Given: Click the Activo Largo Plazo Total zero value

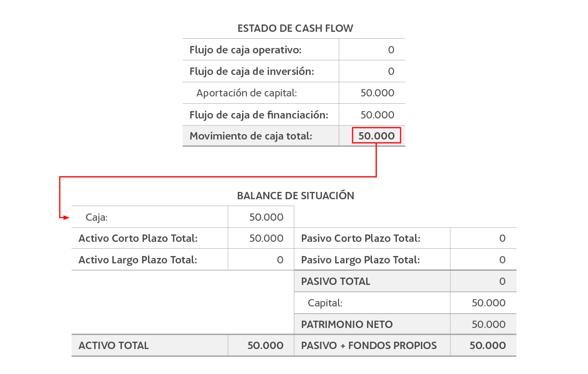Looking at the screenshot, I should [x=281, y=259].
